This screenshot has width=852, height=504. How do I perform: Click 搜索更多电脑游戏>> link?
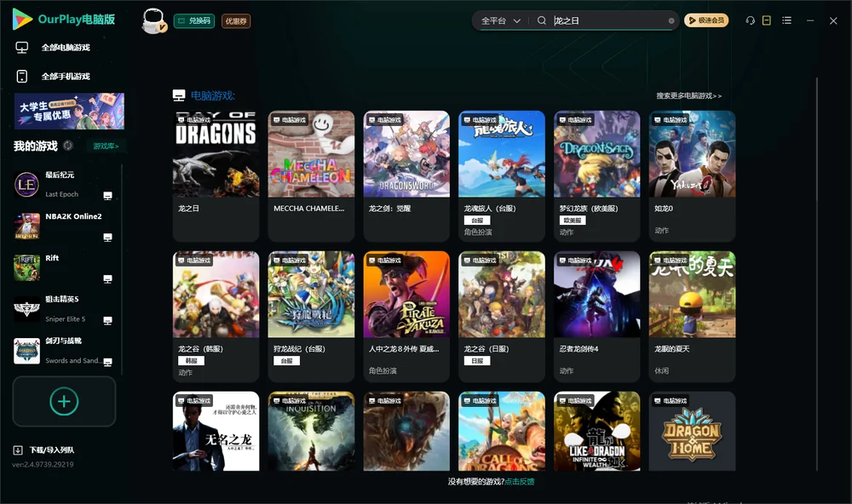click(688, 96)
